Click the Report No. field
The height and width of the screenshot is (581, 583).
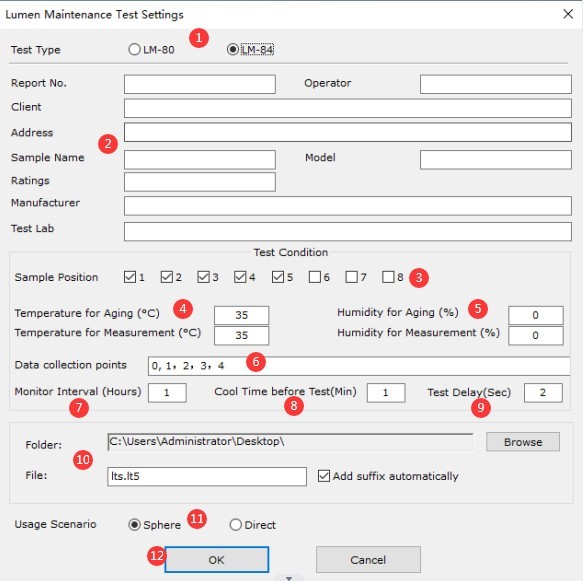[200, 84]
